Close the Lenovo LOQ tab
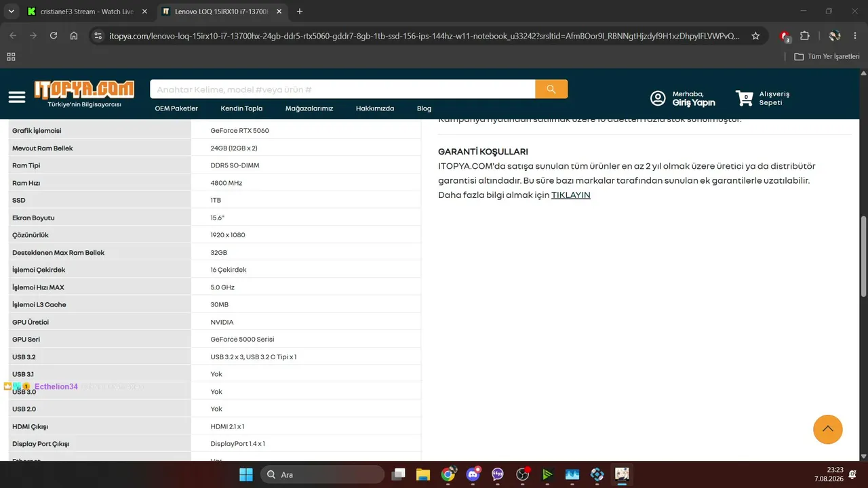Screen dimensions: 868x488 point(277,12)
